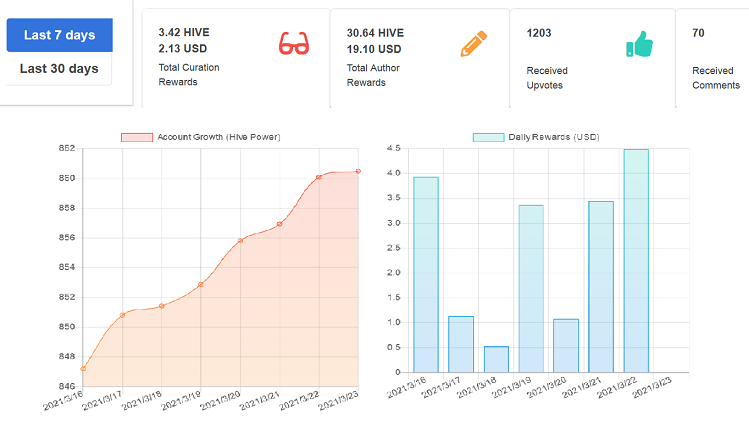Click the 2021/3/17 point on growth line

click(122, 315)
